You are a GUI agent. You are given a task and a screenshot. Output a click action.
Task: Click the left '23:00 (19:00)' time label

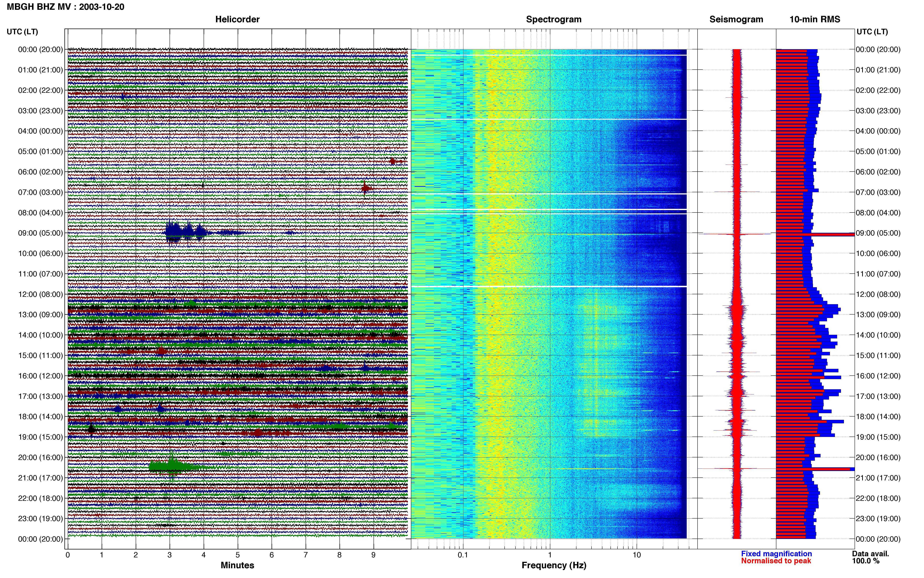pos(40,519)
